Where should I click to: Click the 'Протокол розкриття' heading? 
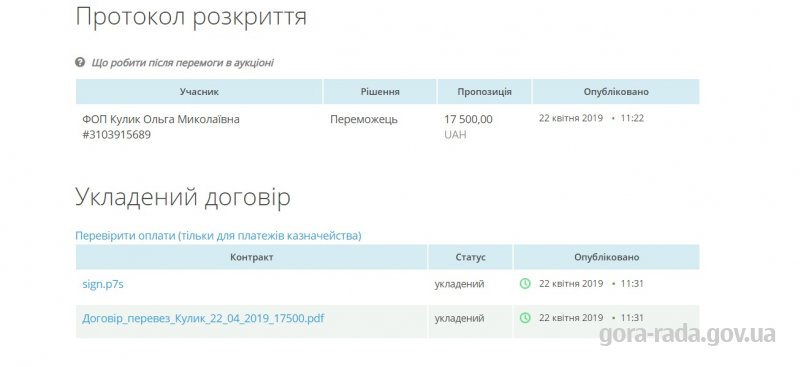[191, 17]
